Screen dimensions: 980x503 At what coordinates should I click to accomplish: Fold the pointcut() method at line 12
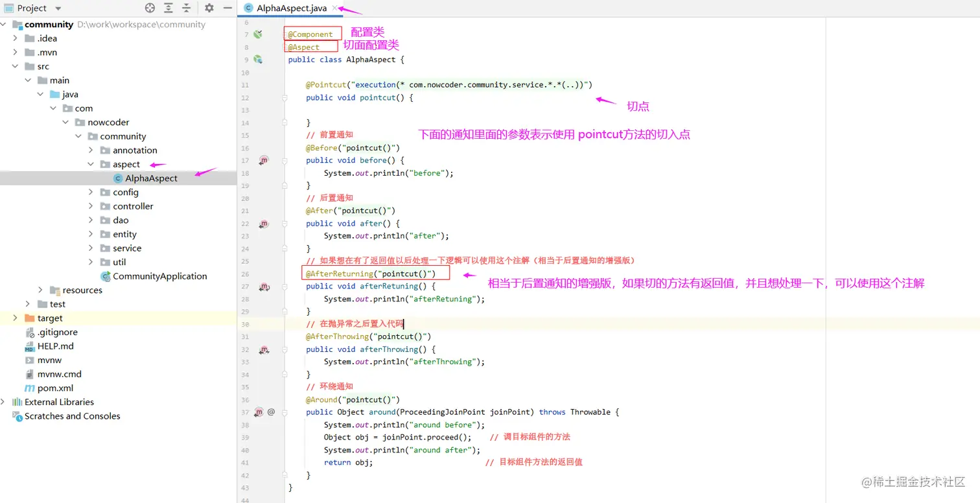[x=285, y=98]
